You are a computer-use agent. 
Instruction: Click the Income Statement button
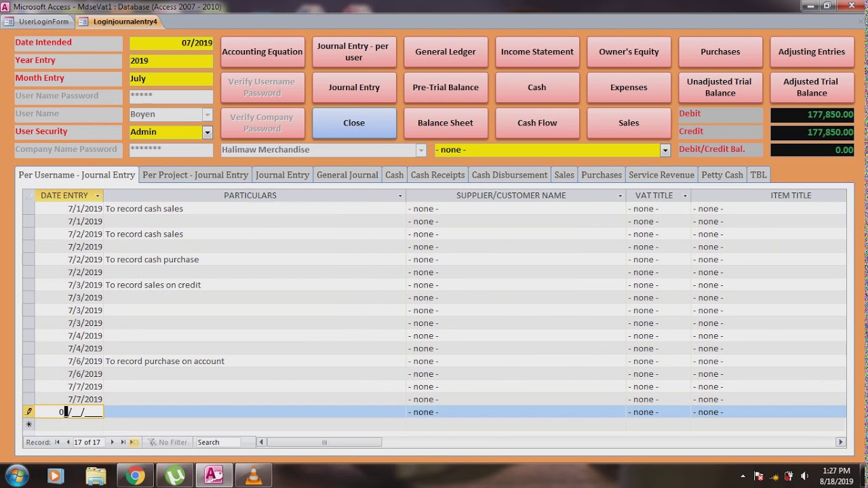click(x=537, y=52)
